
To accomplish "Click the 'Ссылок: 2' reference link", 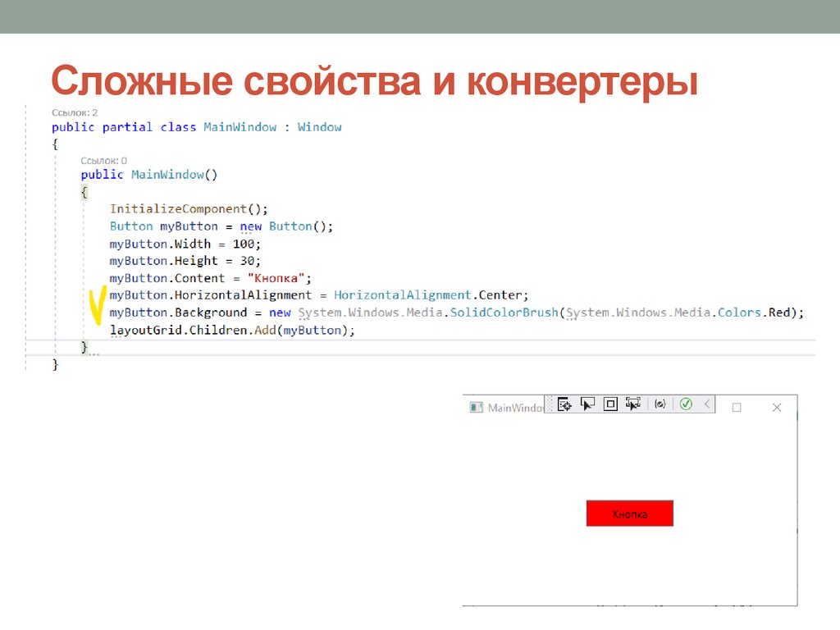I will coord(75,112).
